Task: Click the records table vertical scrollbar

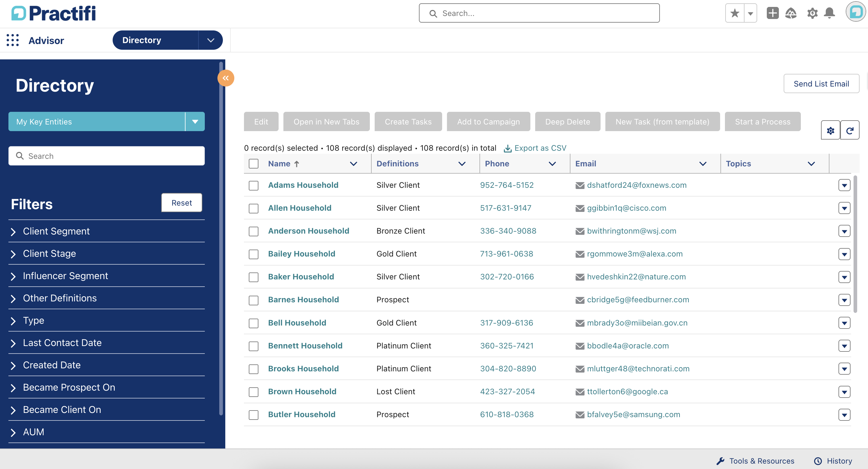Action: (855, 244)
